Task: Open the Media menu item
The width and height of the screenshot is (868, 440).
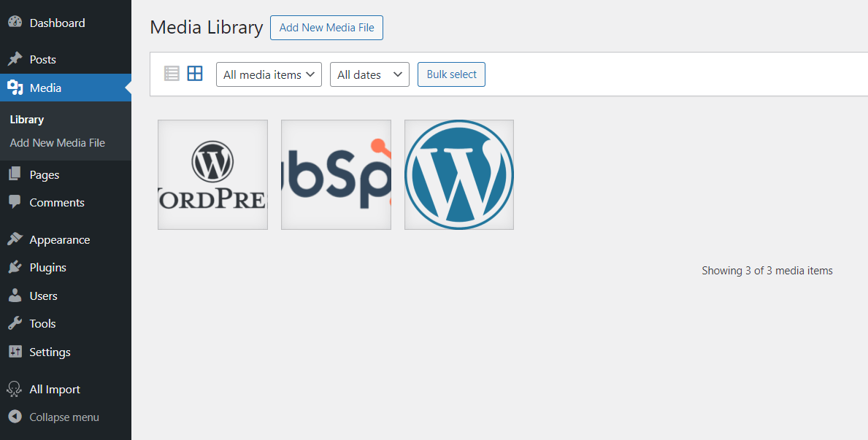Action: pos(45,88)
